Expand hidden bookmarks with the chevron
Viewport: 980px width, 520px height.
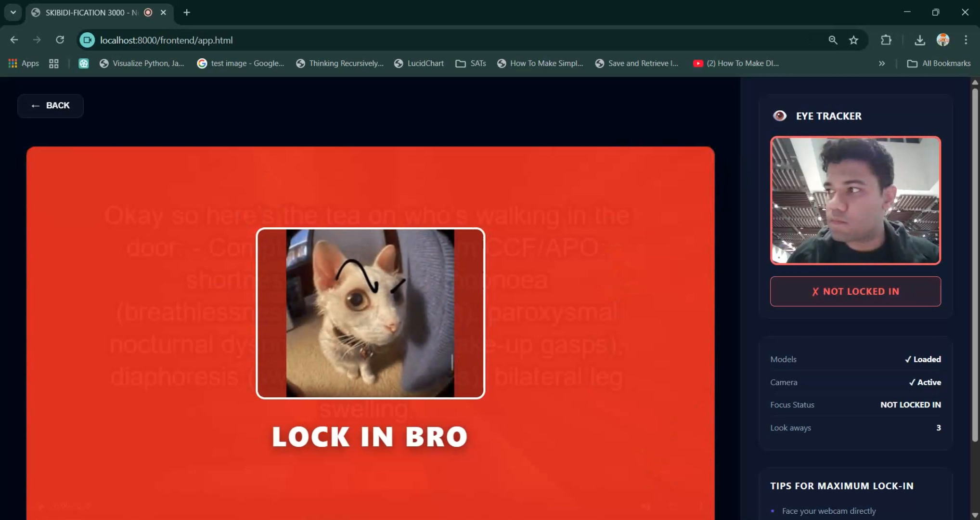click(x=881, y=63)
